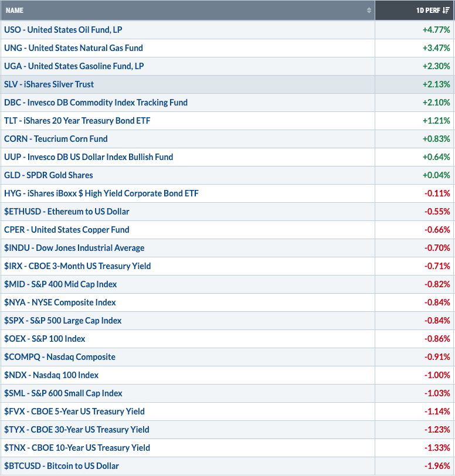Open $TYX - CBOE 30-Year US Treasury Yield
This screenshot has height=476, width=455.
[77, 430]
